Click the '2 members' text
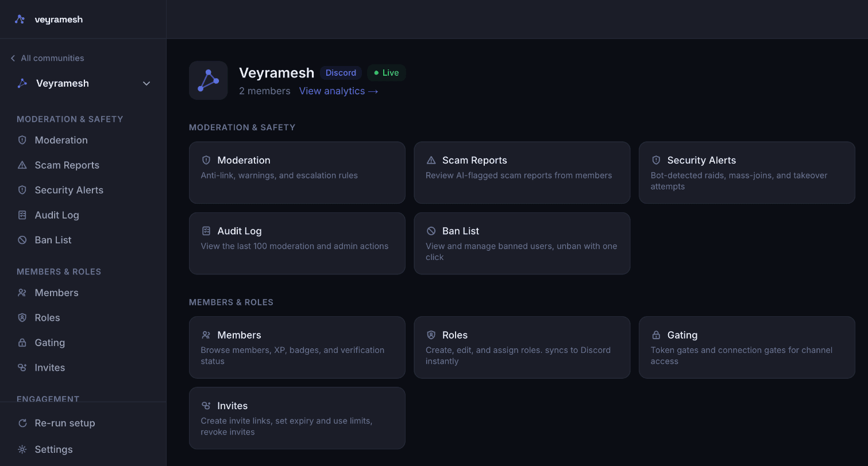This screenshot has height=466, width=868. (265, 91)
